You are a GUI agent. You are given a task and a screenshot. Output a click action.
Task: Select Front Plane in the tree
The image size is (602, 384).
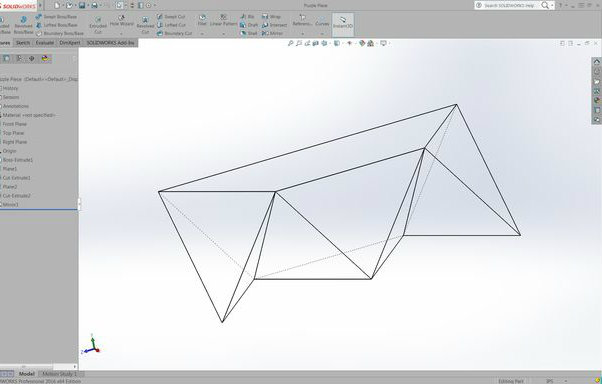(14, 124)
